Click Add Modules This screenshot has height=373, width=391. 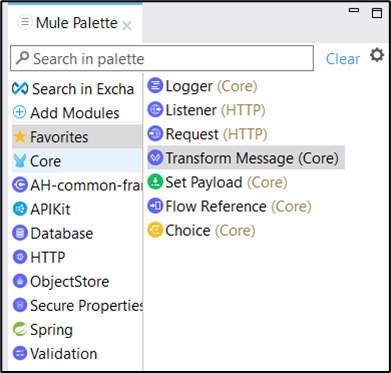tap(66, 113)
